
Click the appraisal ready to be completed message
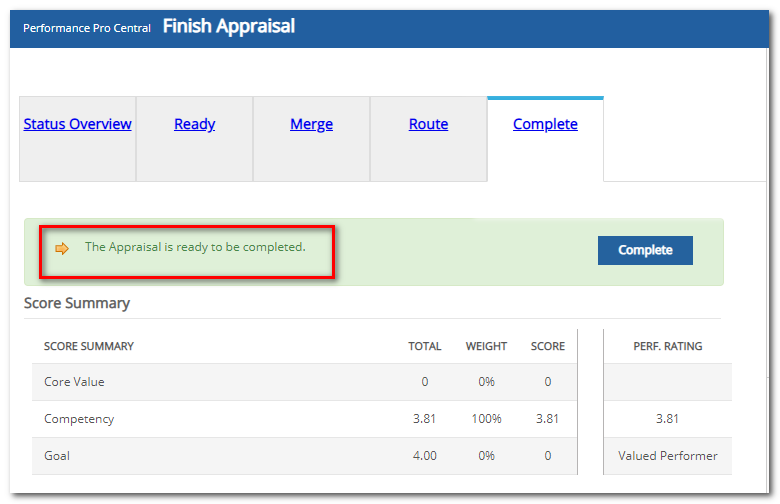click(x=195, y=247)
